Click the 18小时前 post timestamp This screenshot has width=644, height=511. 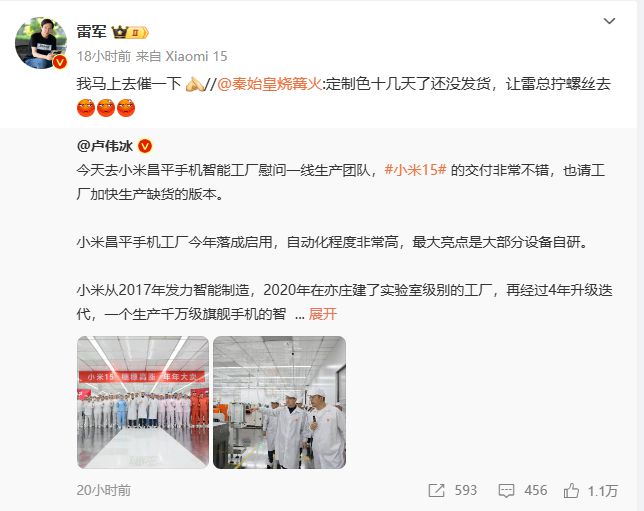(x=104, y=56)
